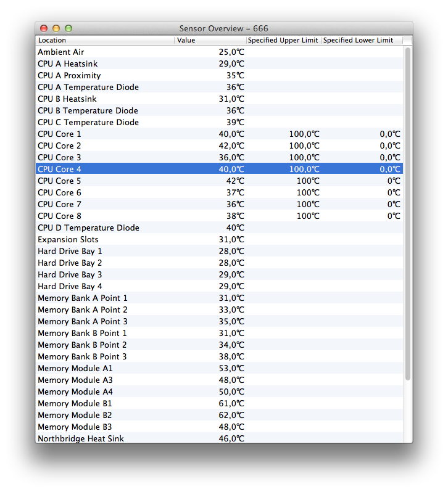Viewport: 448px width, 492px height.
Task: Click the 53,0°C value of Memory Module A1
Action: (x=231, y=368)
